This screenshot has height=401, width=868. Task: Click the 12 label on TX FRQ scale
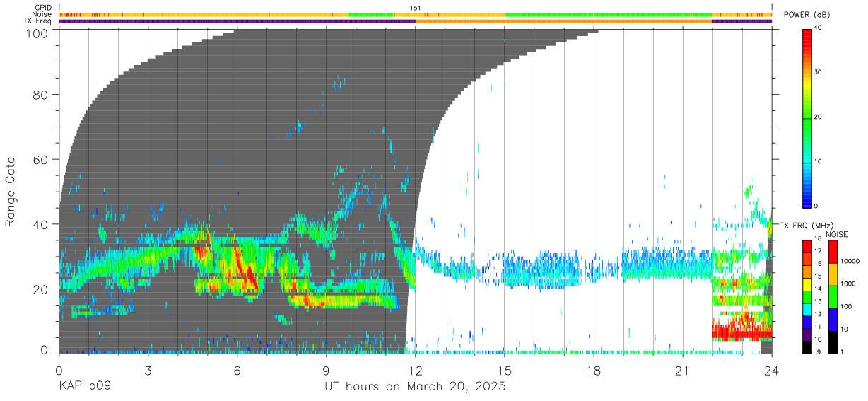pos(816,315)
